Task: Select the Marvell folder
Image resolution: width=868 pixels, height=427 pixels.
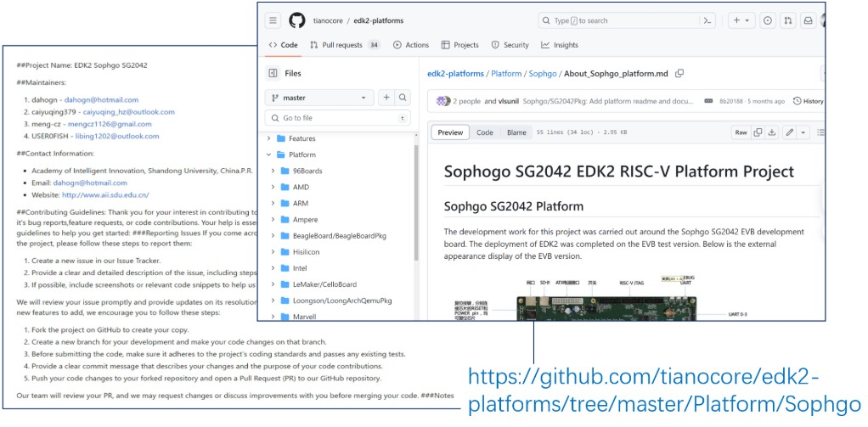Action: 304,317
